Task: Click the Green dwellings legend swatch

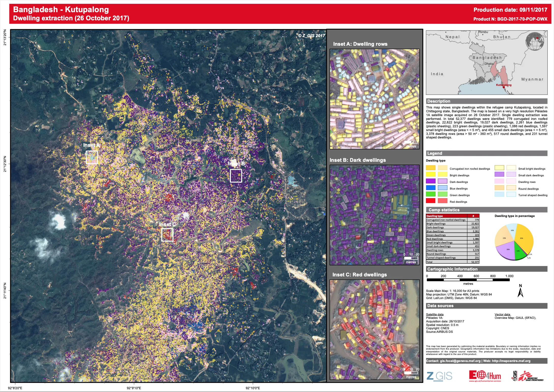Action: pos(431,194)
